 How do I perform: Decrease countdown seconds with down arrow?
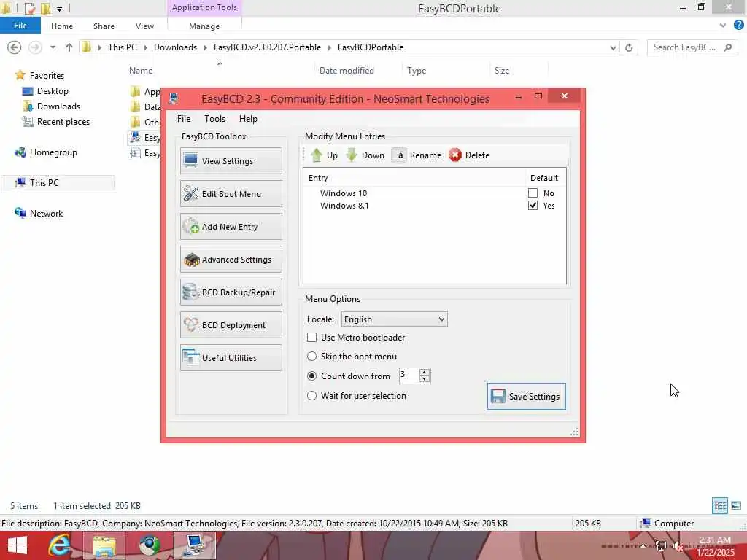point(425,379)
